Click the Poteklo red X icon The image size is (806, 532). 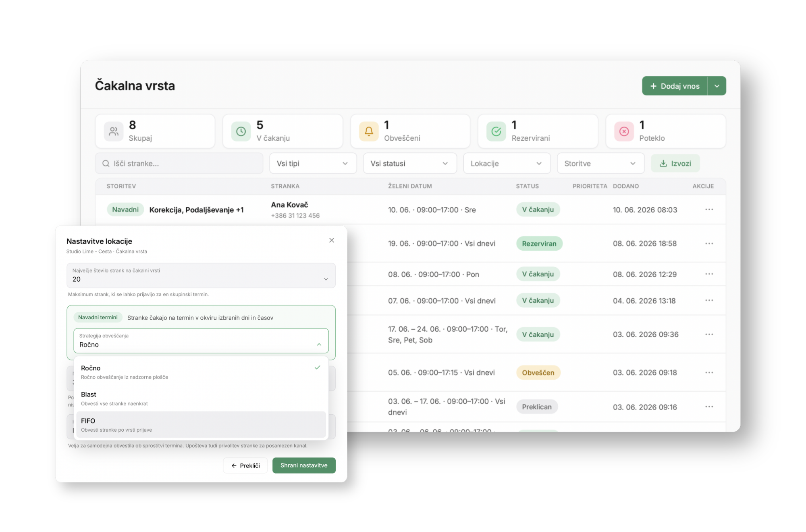click(624, 131)
